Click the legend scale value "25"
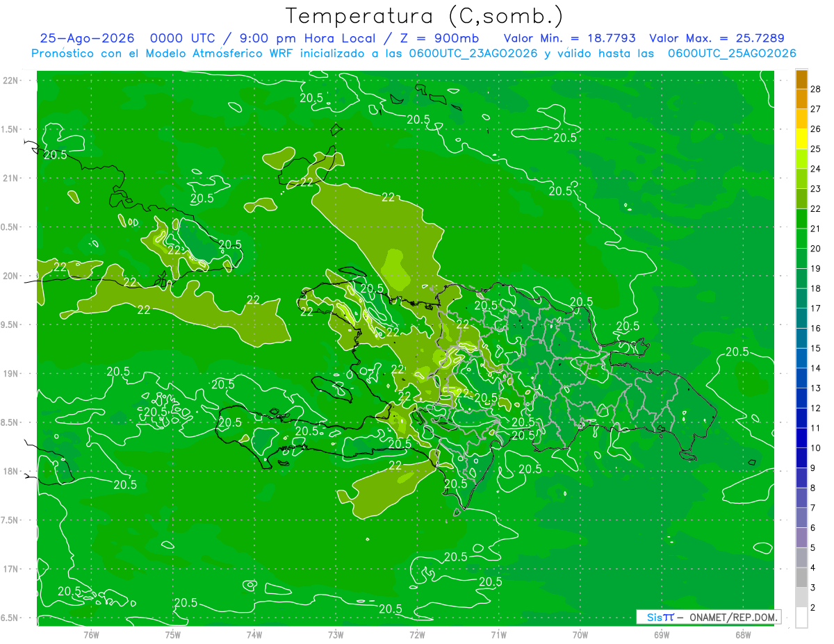This screenshot has width=834, height=644. tap(815, 149)
